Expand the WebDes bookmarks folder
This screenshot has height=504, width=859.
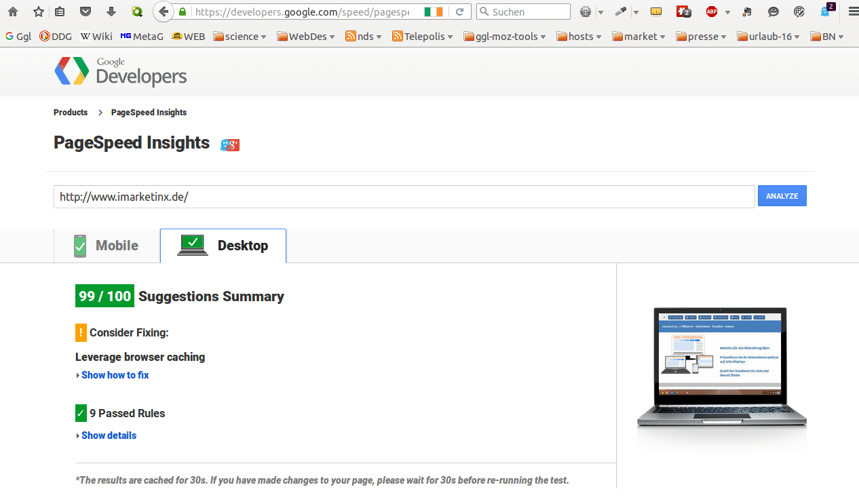306,37
